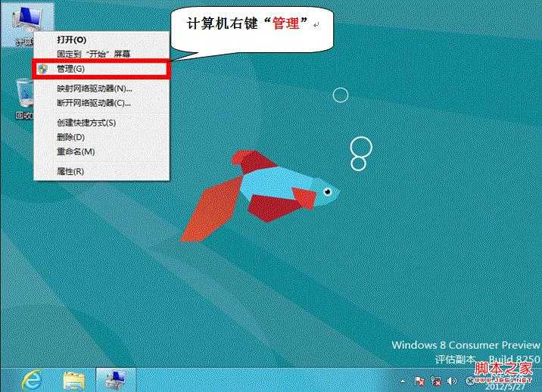Select 删除(D) in the context menu
This screenshot has height=392, width=542.
click(x=101, y=137)
